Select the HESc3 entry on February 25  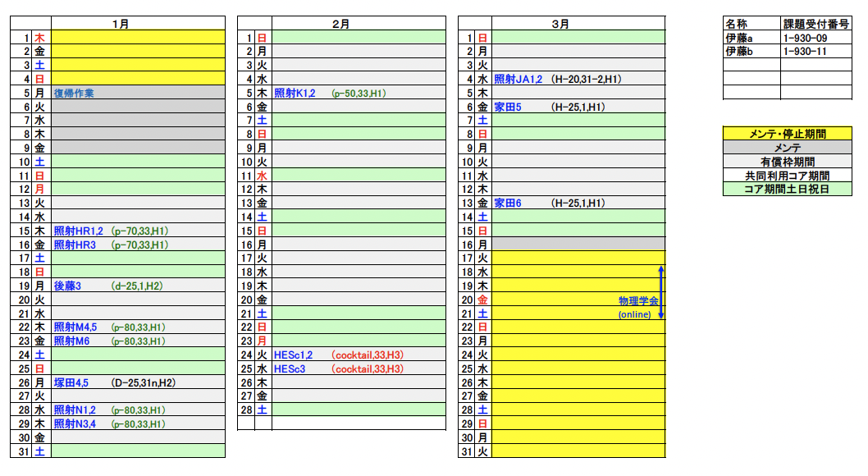tap(290, 369)
